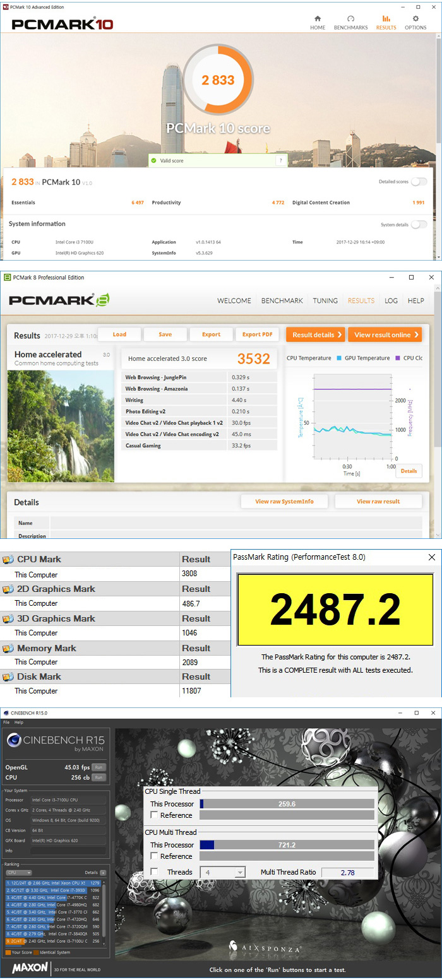Click View raw result button
The height and width of the screenshot is (980, 442).
378,502
